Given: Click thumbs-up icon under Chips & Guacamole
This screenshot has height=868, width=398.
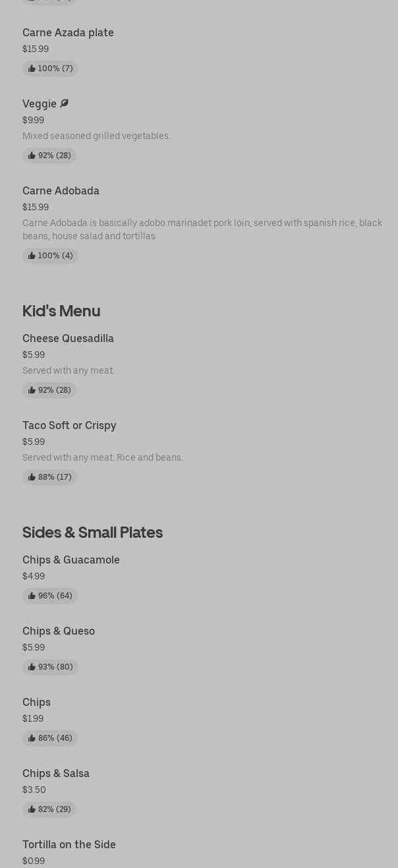Looking at the screenshot, I should click(x=32, y=596).
